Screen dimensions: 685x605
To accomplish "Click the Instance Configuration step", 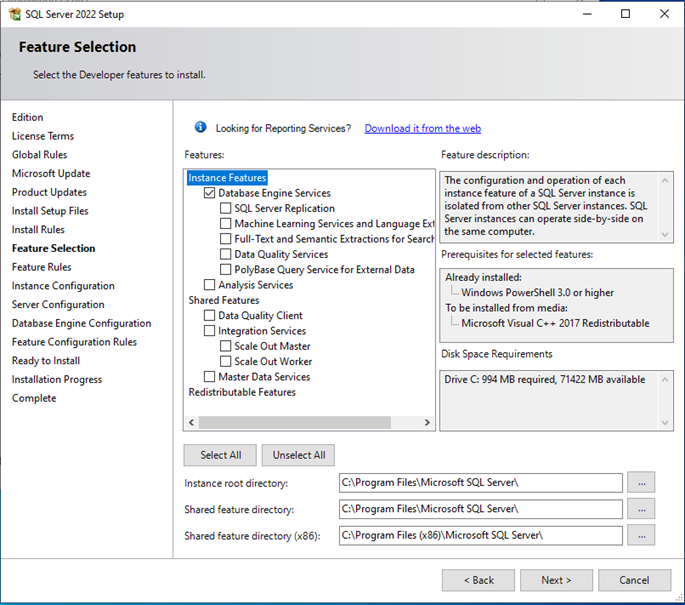I will point(63,286).
